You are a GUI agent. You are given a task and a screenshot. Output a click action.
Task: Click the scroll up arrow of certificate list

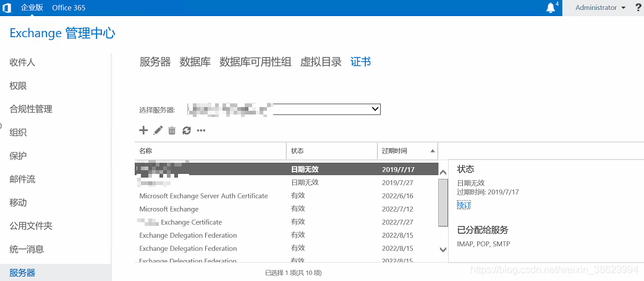[443, 173]
